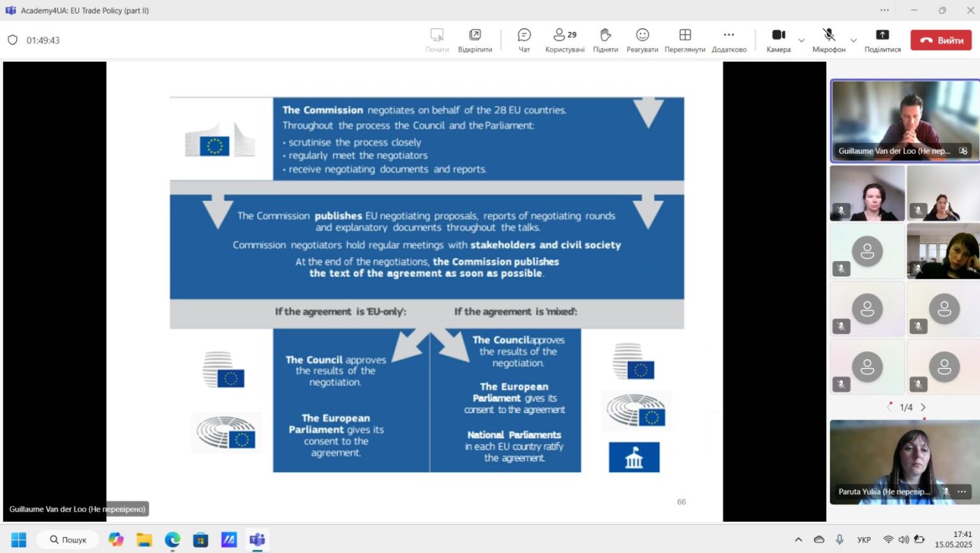Toggle the camera (Камера) on or off
Viewport: 980px width, 553px height.
778,40
